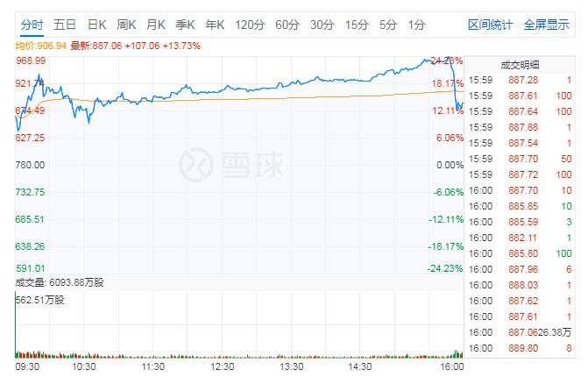Switch to 周K weekly chart
The width and height of the screenshot is (588, 384).
tap(127, 25)
